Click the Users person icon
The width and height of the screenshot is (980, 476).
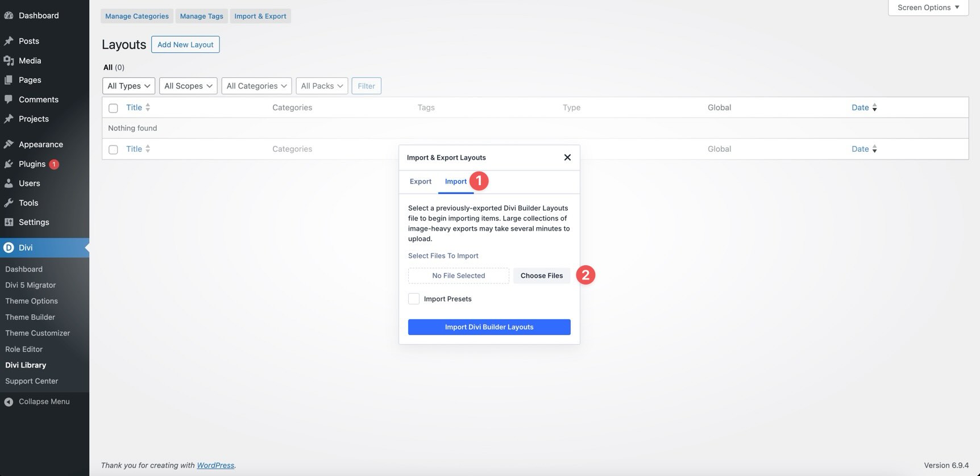click(9, 183)
